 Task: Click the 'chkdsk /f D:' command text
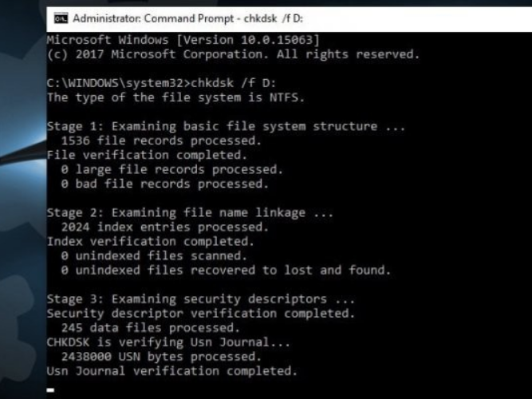click(x=234, y=83)
